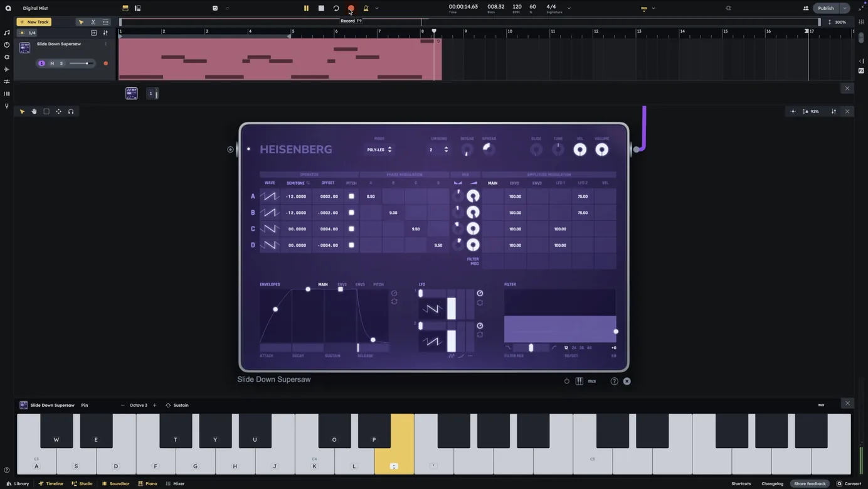Image resolution: width=868 pixels, height=489 pixels.
Task: Open the time signature dropdown arrow
Action: (x=569, y=8)
